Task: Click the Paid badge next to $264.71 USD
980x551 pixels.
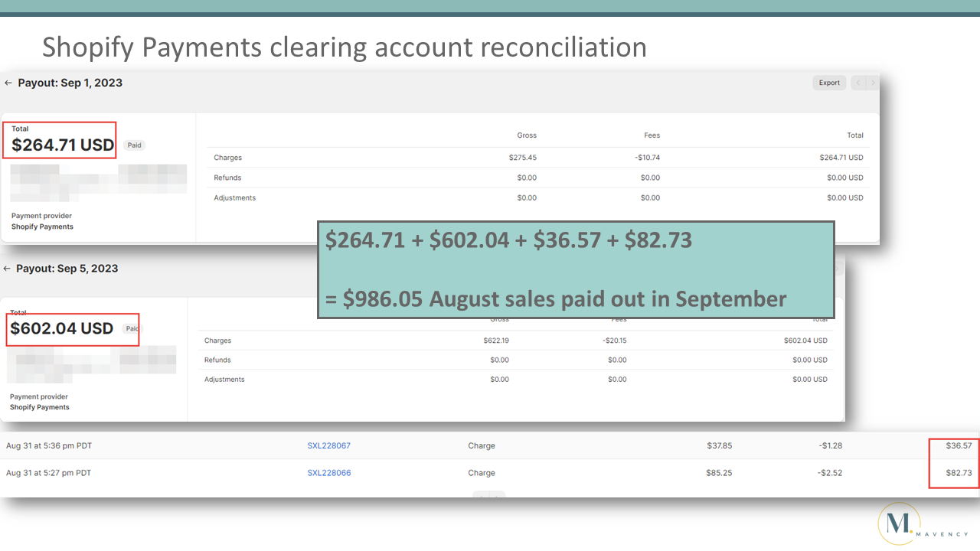Action: click(135, 145)
